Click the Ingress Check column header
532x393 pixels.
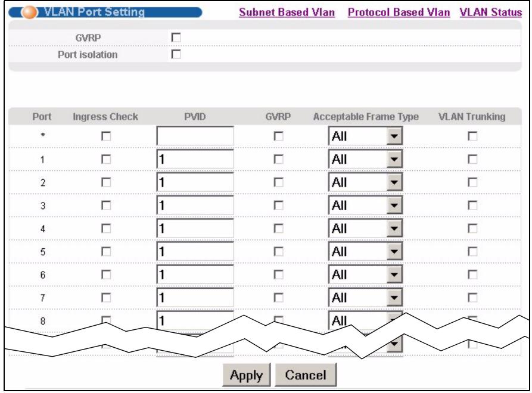click(105, 117)
